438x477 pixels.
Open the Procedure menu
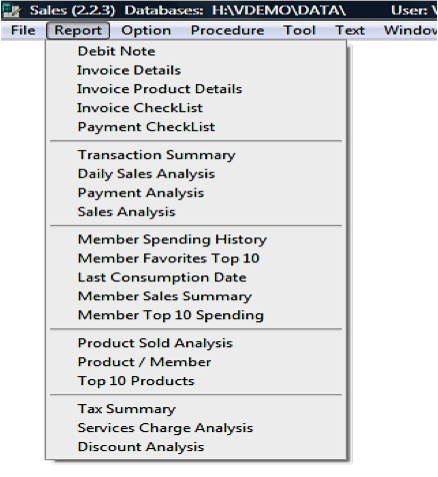[227, 31]
